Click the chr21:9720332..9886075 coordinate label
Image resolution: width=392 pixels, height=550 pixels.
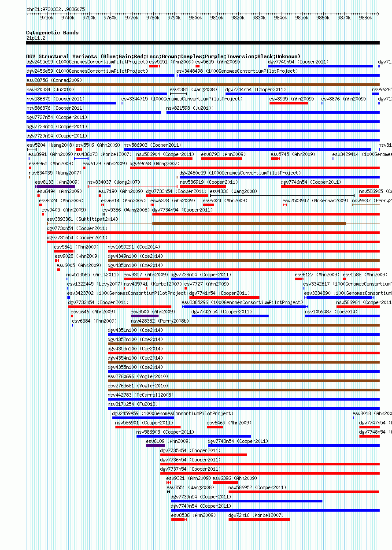56,9
